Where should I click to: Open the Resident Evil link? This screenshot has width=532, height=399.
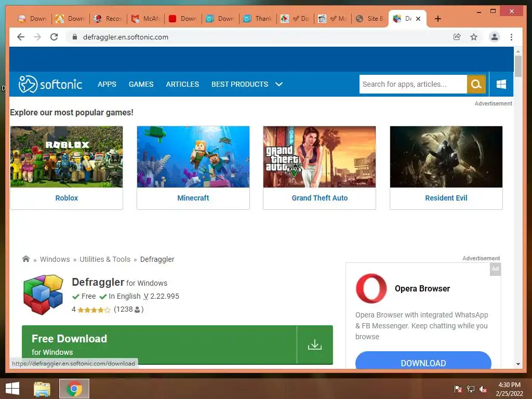(446, 198)
